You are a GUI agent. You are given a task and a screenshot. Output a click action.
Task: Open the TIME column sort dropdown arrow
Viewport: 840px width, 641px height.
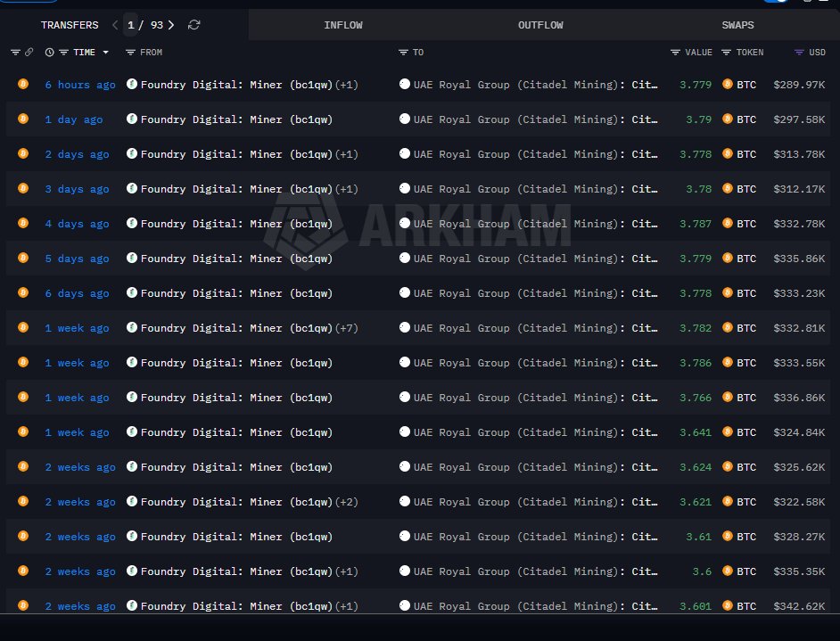point(105,53)
